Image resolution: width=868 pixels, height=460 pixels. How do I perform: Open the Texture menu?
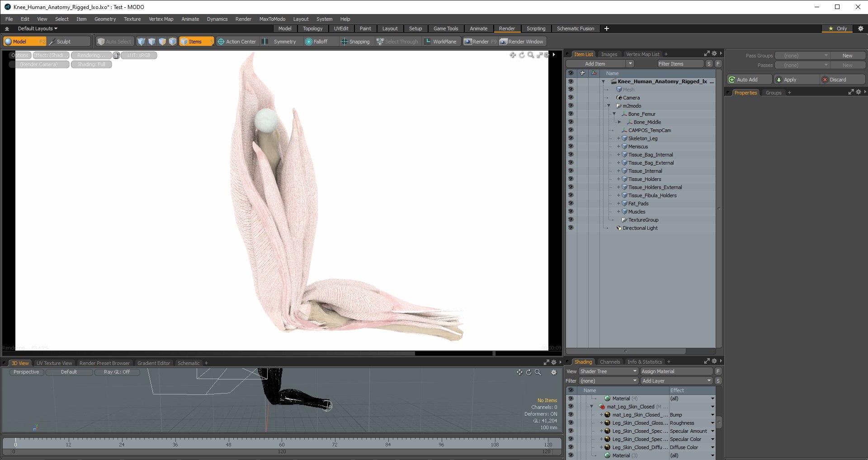point(132,19)
